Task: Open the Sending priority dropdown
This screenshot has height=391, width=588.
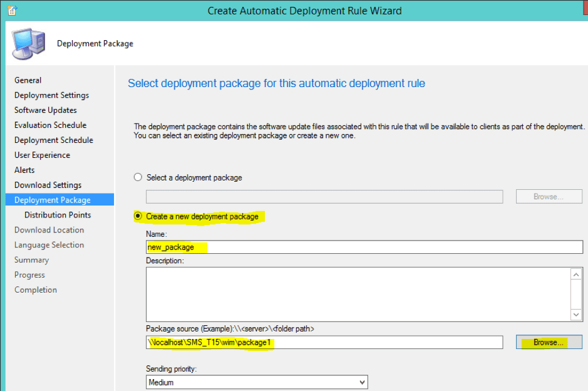Action: pyautogui.click(x=257, y=382)
